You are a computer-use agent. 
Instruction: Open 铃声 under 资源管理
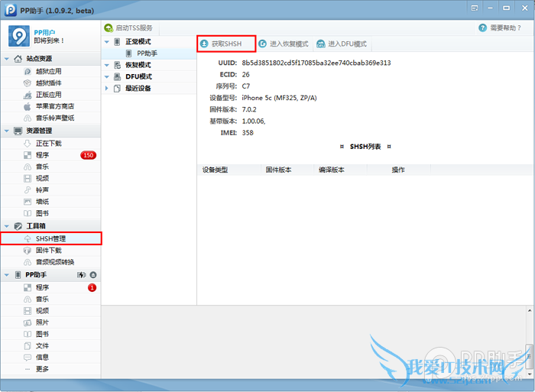[50, 190]
